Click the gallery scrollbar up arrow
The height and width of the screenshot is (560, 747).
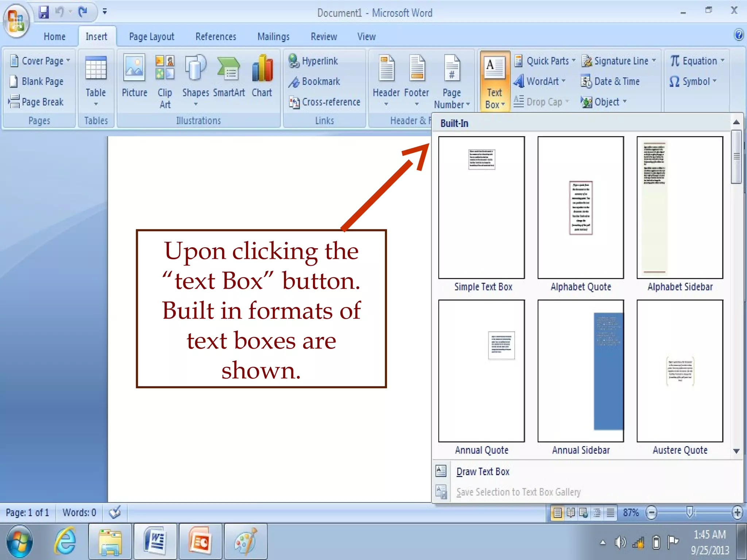[x=736, y=122]
